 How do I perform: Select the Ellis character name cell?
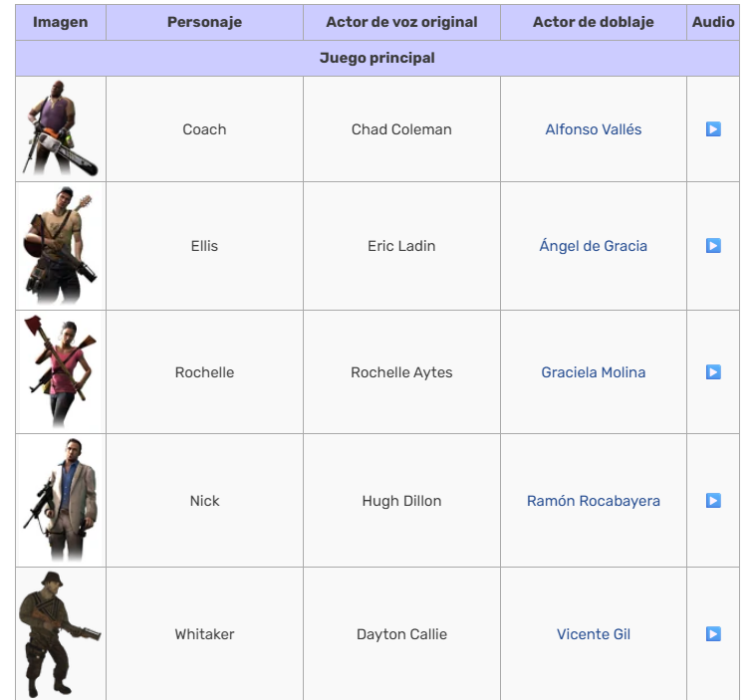204,246
